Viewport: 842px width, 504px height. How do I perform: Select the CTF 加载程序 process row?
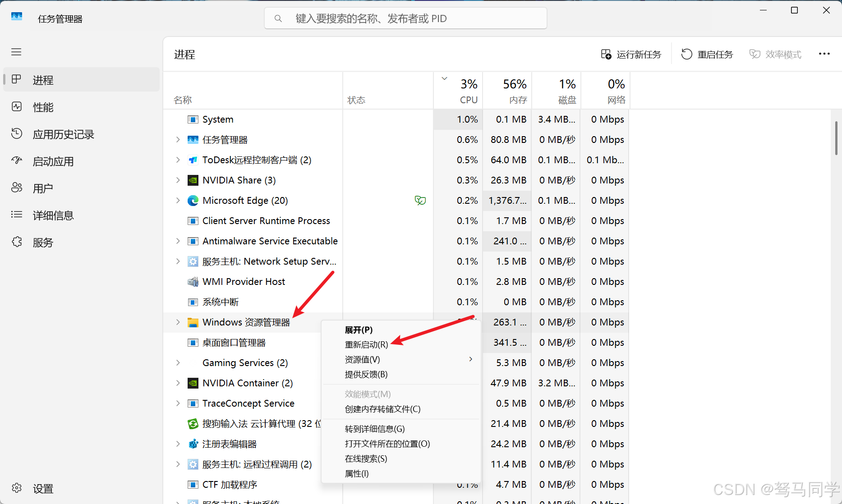point(396,485)
